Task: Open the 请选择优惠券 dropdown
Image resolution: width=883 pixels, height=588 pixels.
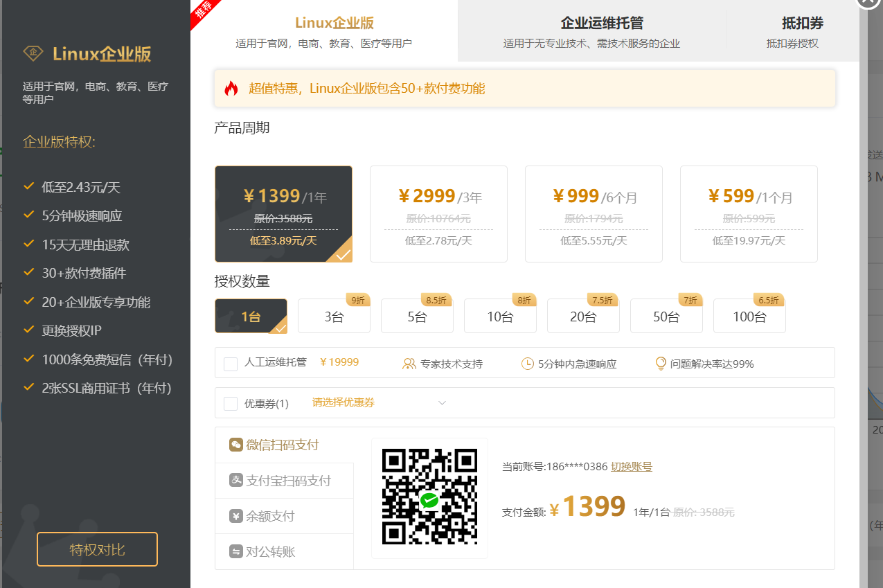Action: click(379, 402)
